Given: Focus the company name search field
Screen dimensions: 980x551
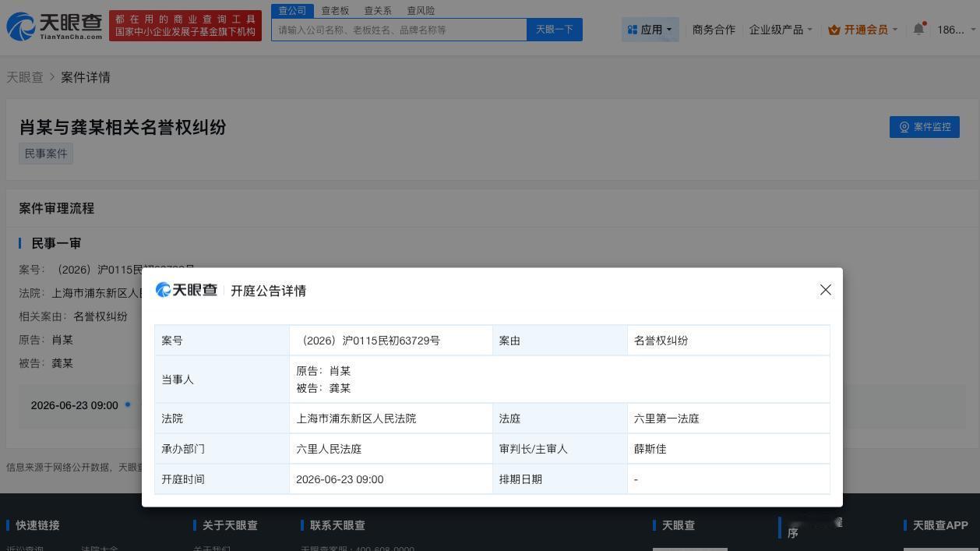Looking at the screenshot, I should point(400,30).
